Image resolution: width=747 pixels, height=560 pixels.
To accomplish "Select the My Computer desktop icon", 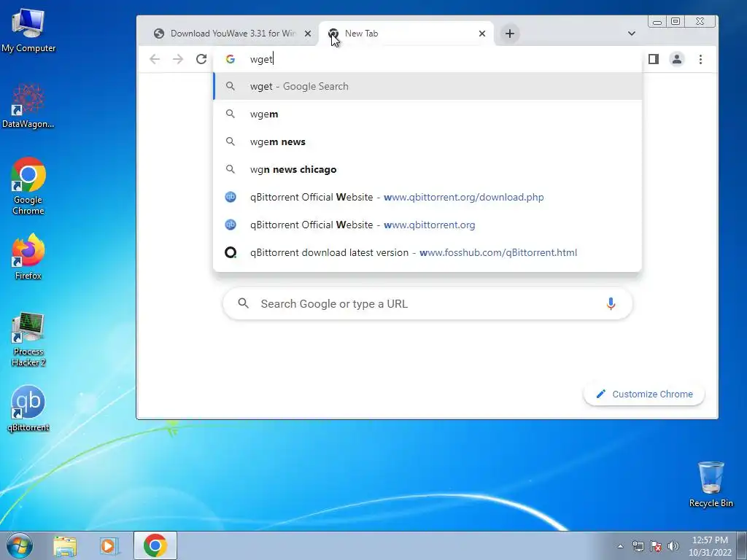I will point(28,31).
